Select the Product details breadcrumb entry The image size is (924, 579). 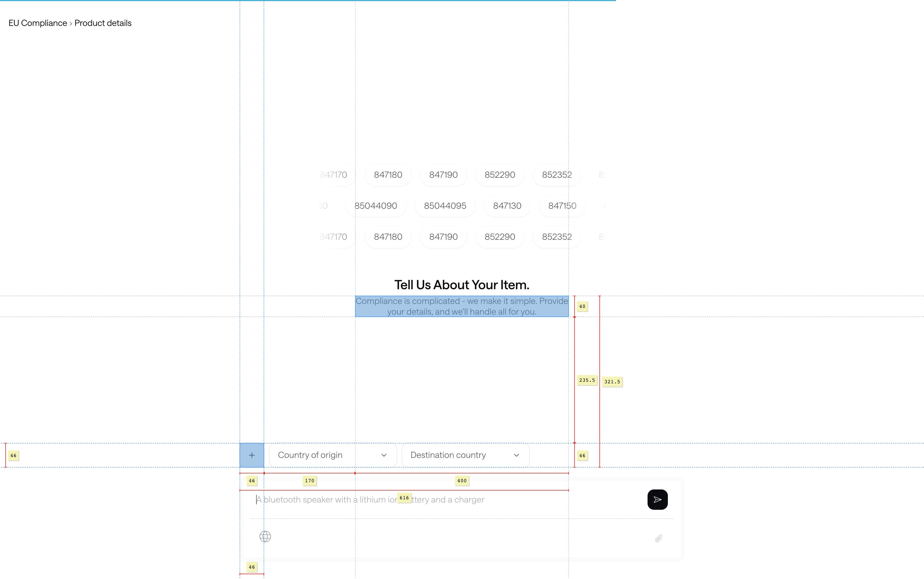[103, 23]
